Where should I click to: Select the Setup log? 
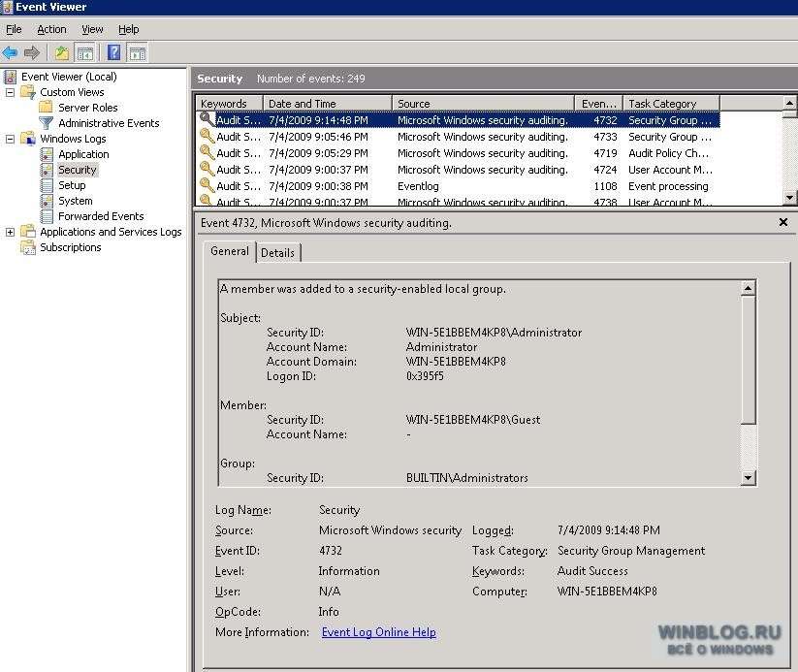(72, 185)
